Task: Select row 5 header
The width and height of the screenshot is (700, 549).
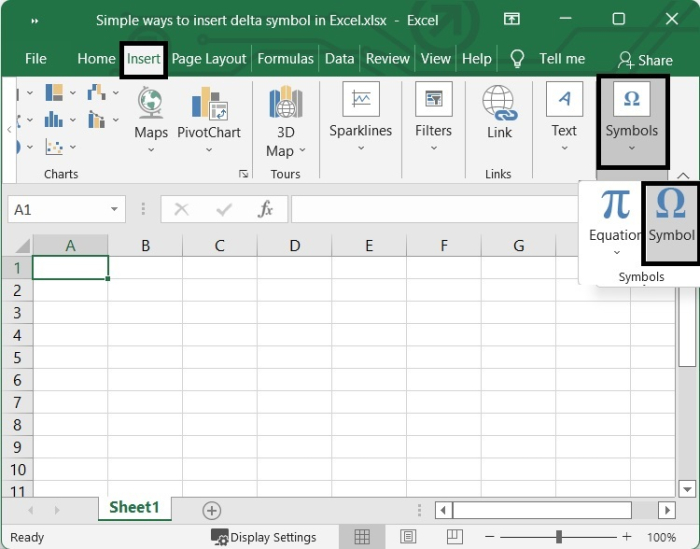Action: (x=17, y=358)
